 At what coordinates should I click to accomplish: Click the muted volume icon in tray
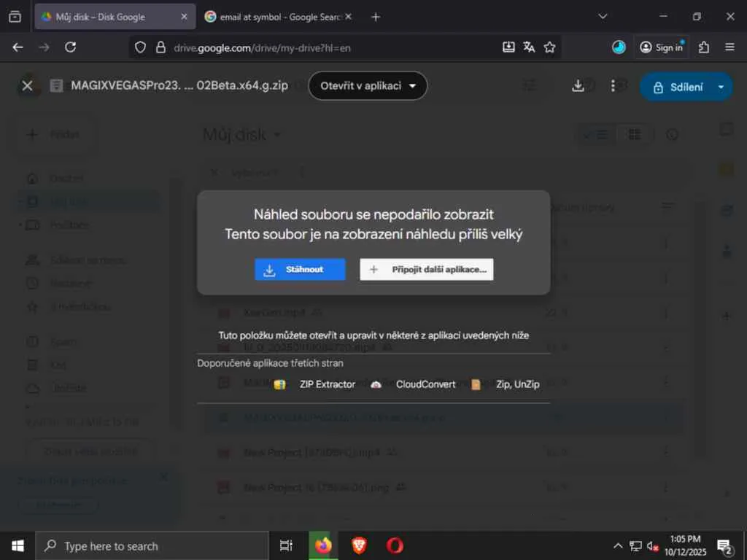653,546
